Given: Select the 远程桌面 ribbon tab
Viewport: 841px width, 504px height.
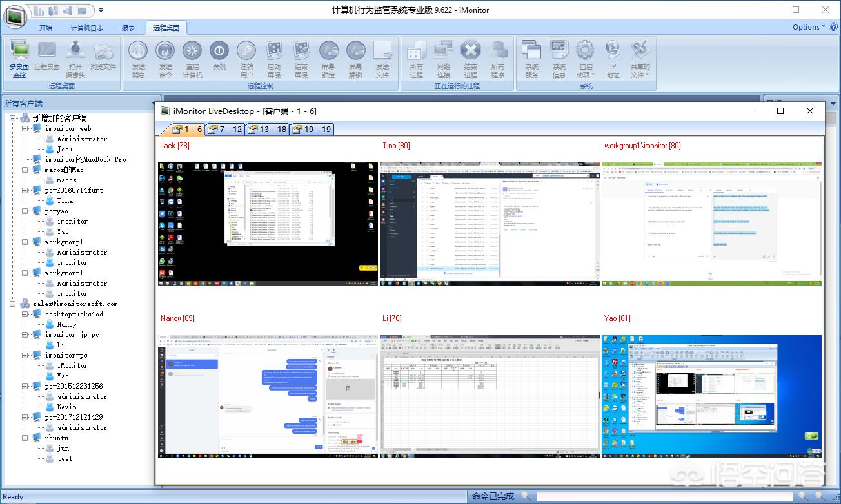Looking at the screenshot, I should click(x=166, y=28).
